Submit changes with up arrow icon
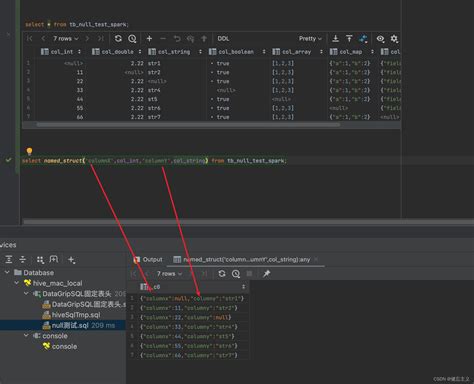This screenshot has width=474, height=384. click(x=204, y=39)
